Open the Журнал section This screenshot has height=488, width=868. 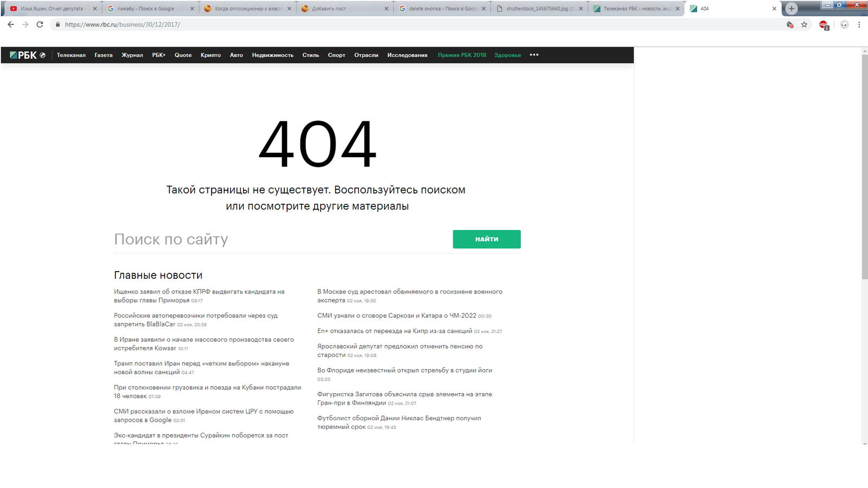pyautogui.click(x=132, y=55)
